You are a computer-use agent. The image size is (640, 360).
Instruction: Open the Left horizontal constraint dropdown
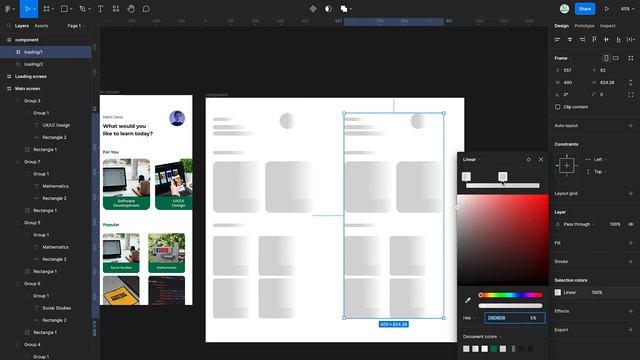600,160
